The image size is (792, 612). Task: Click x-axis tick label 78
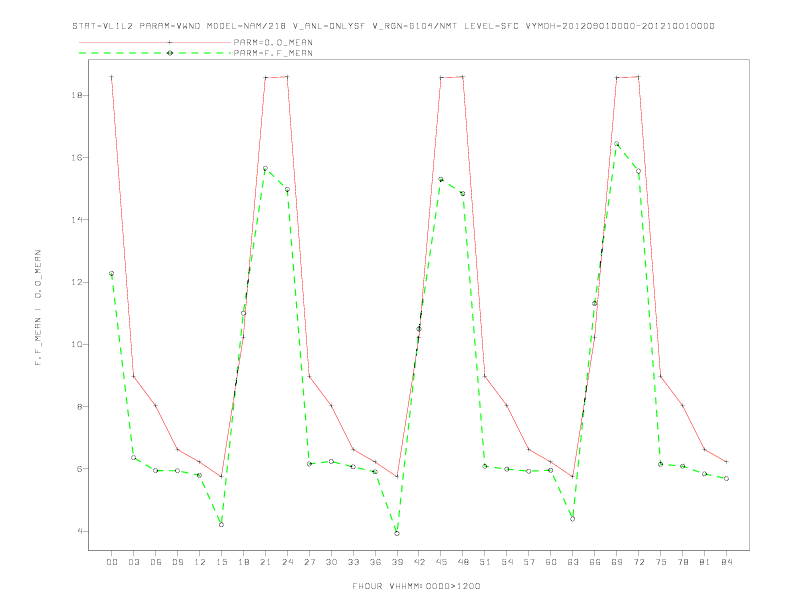[682, 562]
